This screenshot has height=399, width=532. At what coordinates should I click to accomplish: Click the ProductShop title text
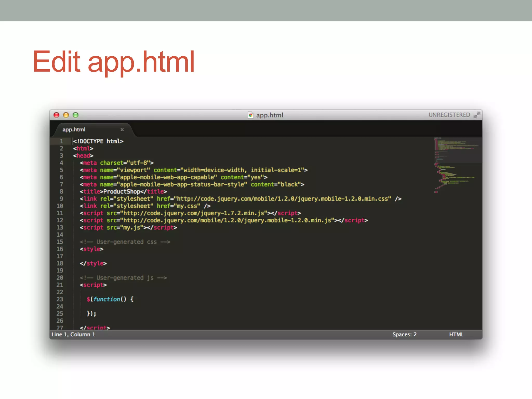pos(122,192)
